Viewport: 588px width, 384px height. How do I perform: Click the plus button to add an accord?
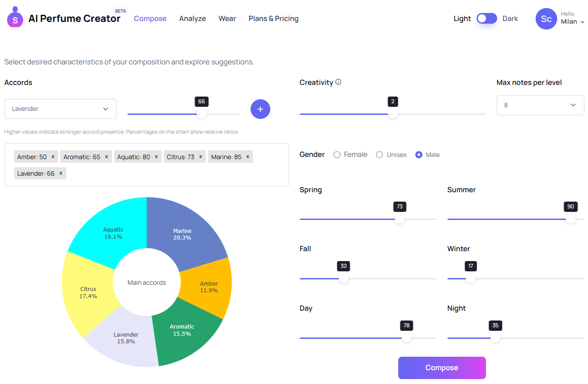260,109
